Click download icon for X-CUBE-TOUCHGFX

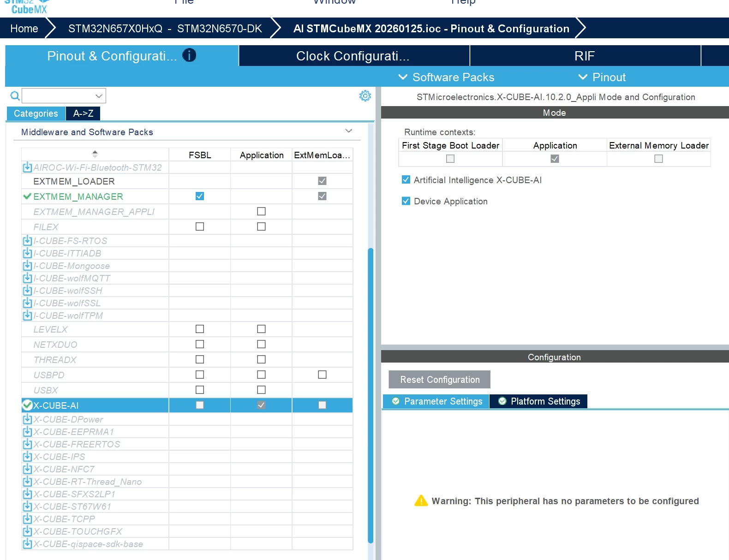click(27, 531)
